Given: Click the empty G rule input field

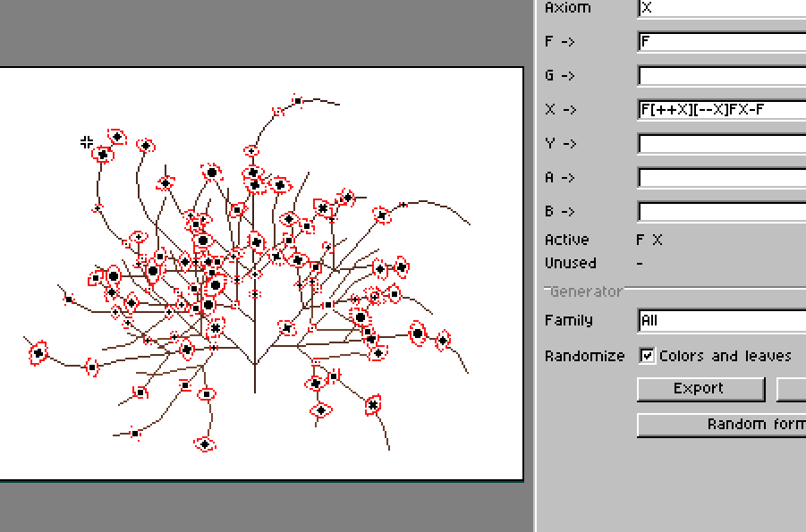Looking at the screenshot, I should point(722,76).
